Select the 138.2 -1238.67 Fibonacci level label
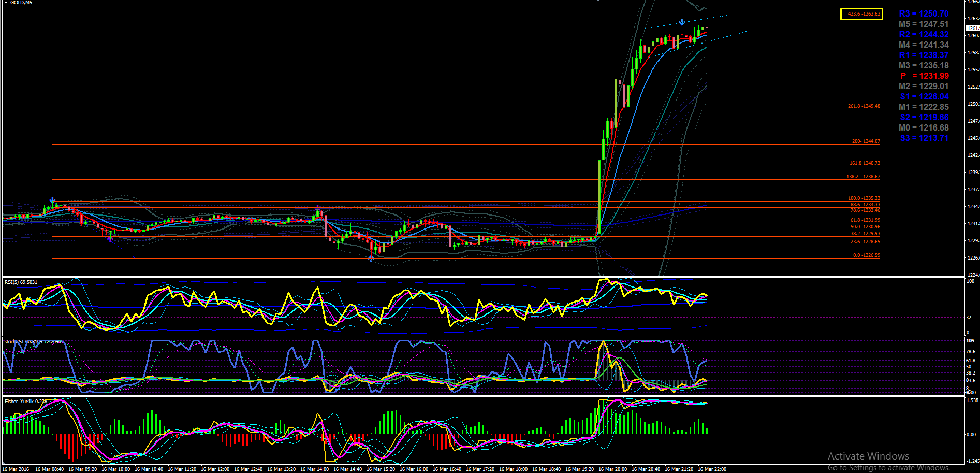980x473 pixels. pos(863,177)
